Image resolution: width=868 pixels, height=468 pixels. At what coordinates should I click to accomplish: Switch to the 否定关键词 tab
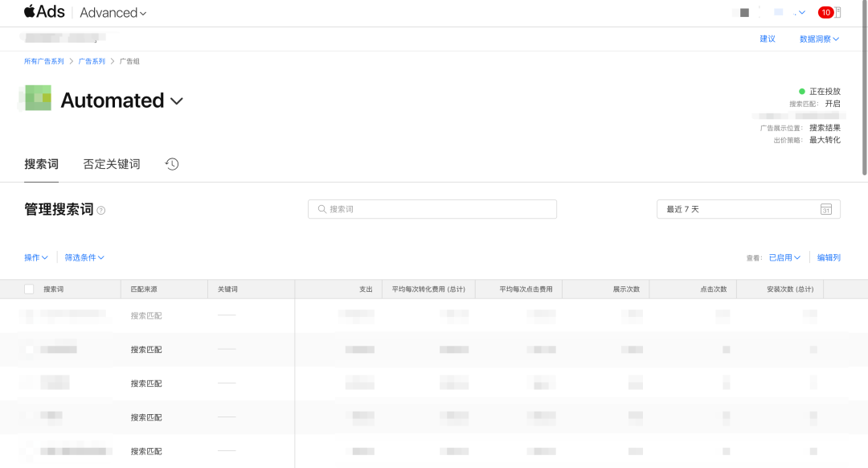coord(111,164)
